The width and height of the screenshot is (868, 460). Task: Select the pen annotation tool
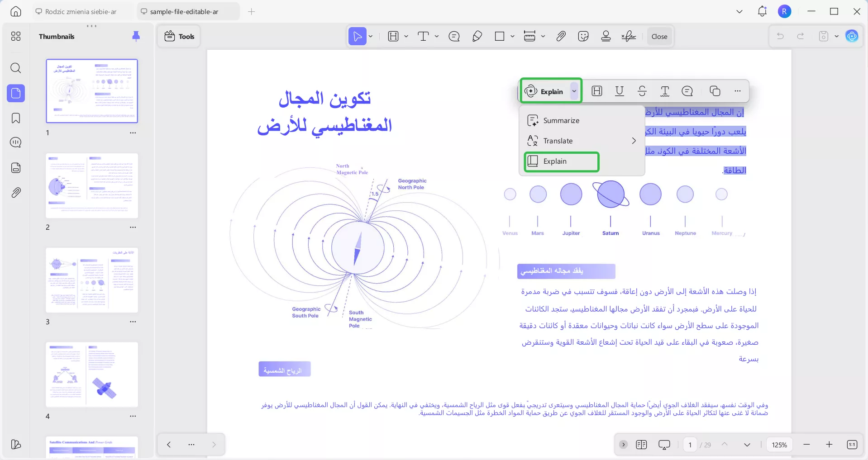point(477,36)
